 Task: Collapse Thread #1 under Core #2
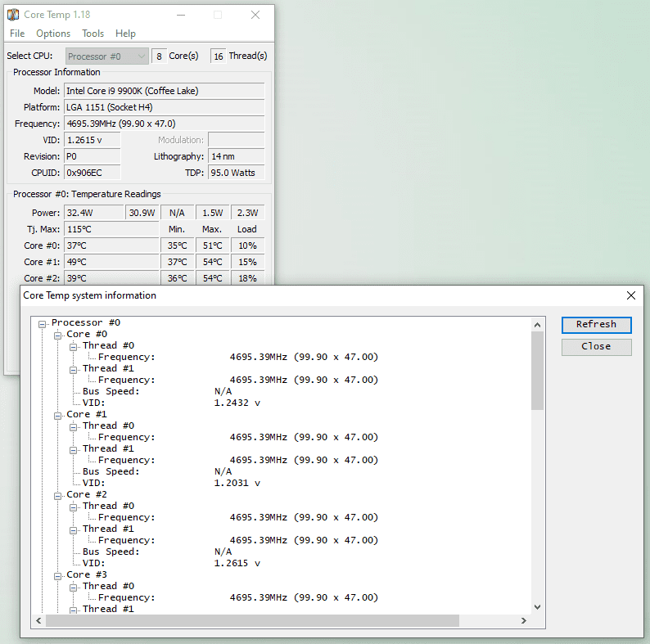(74, 530)
